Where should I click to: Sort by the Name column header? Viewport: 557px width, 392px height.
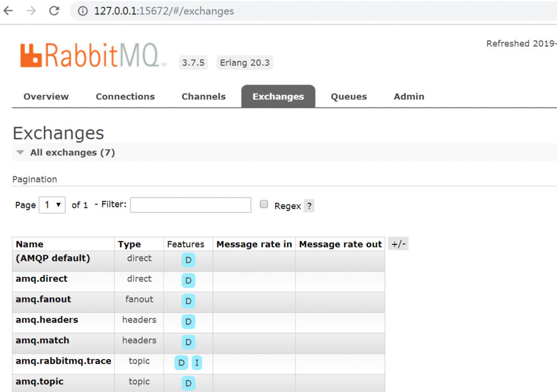tap(30, 244)
